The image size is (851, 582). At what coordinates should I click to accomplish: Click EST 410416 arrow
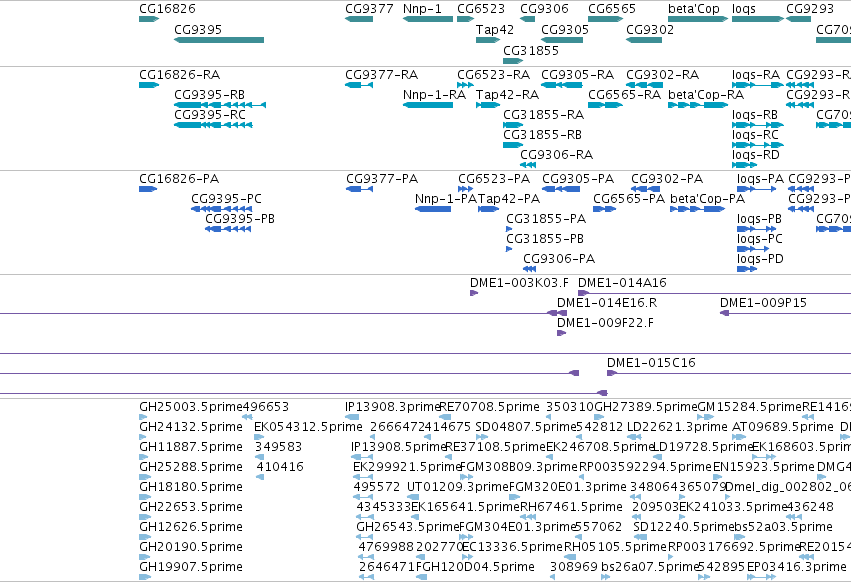pos(260,477)
